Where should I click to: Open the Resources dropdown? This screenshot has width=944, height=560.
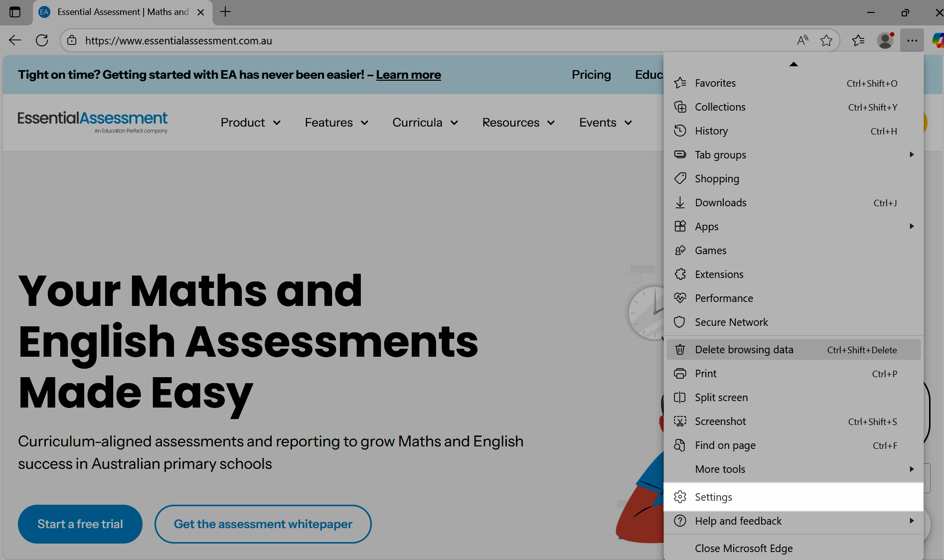518,123
